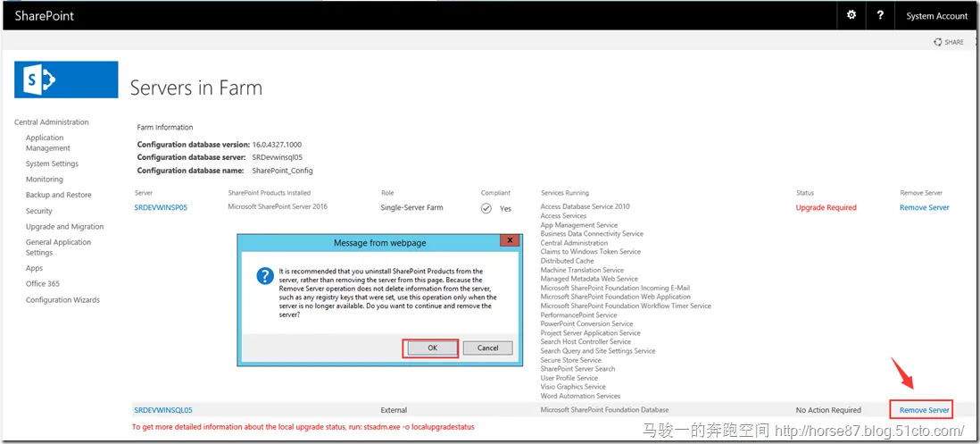Viewport: 980px width, 444px height.
Task: Open the SRDEVWINSP05 server link
Action: click(x=161, y=207)
